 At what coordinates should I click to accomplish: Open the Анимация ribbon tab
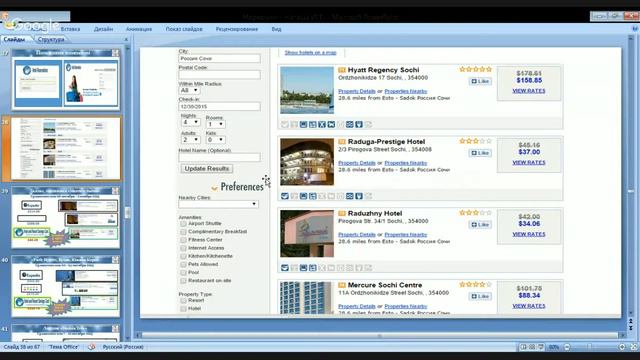click(139, 29)
